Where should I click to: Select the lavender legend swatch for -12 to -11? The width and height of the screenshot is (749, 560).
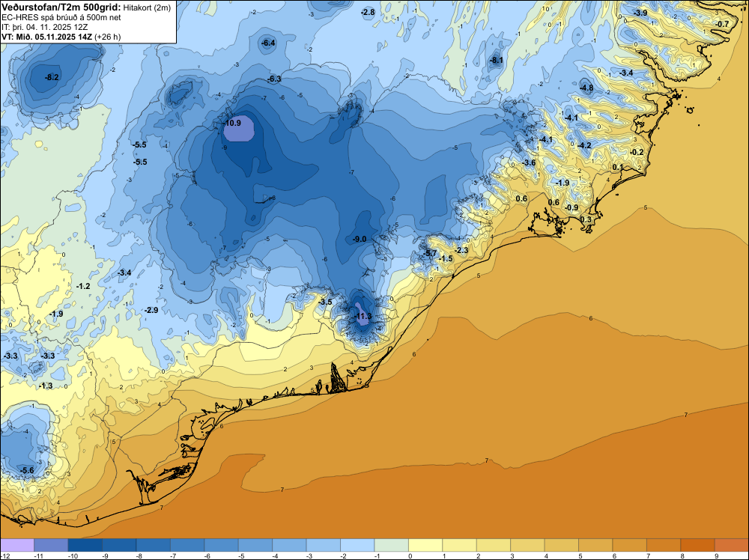(x=17, y=545)
